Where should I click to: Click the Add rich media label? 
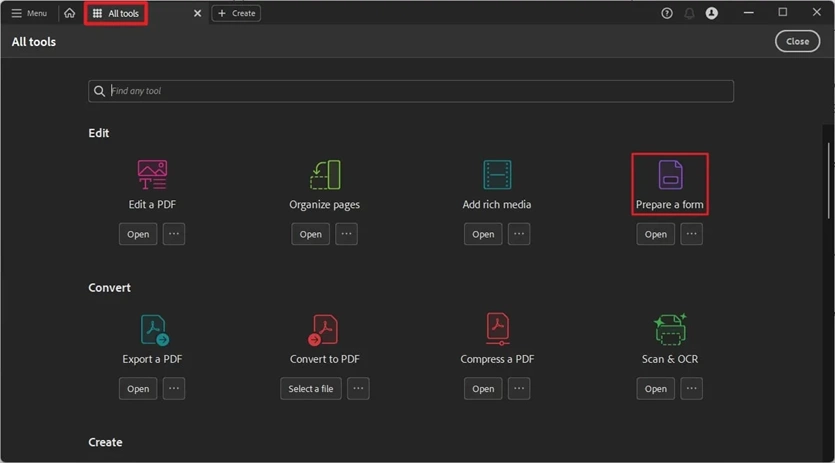point(497,205)
